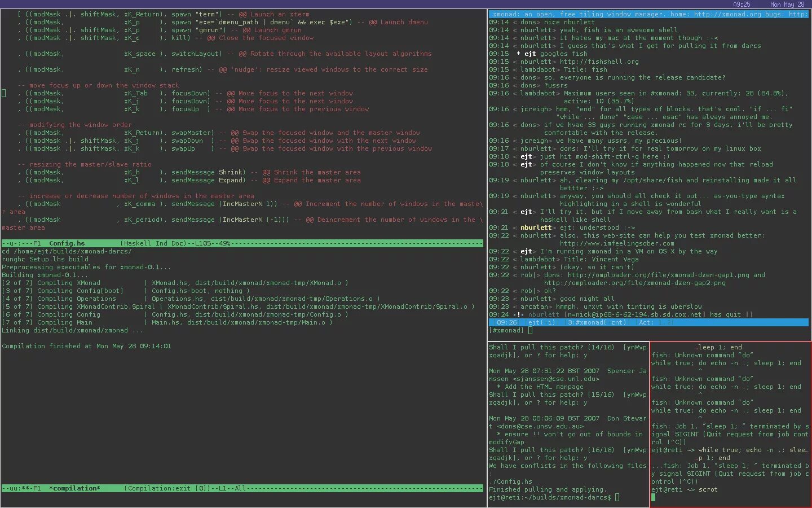This screenshot has height=508, width=812.
Task: Click the Emacs cursor box at left margin
Action: click(3, 93)
